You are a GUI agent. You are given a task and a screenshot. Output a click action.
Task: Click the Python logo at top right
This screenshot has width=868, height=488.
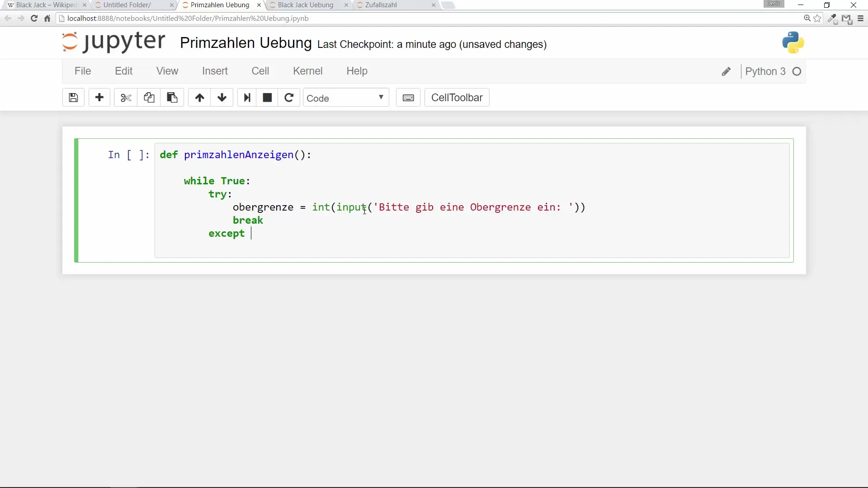click(793, 42)
